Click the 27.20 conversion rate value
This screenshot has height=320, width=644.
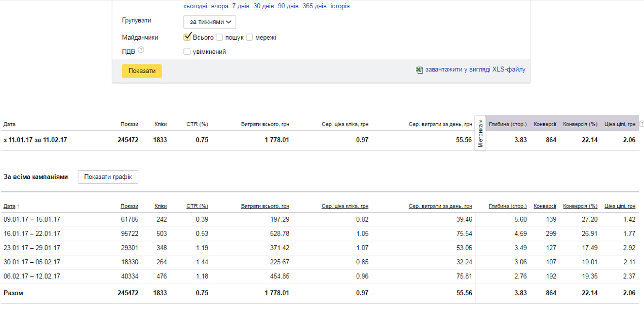pos(590,220)
